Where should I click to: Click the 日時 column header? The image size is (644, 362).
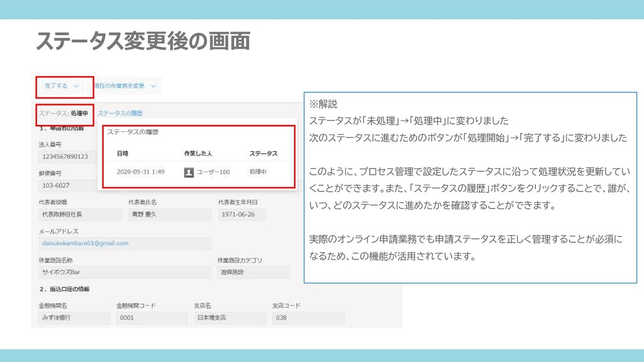[123, 153]
